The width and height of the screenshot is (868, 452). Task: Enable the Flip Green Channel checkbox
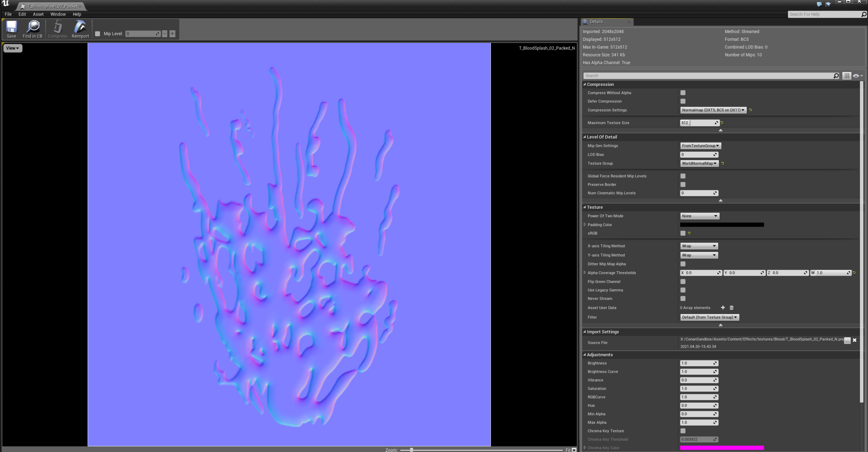[x=683, y=281]
